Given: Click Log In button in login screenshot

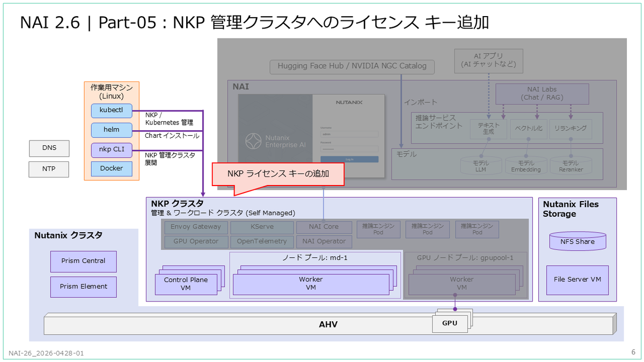Looking at the screenshot, I should click(349, 159).
